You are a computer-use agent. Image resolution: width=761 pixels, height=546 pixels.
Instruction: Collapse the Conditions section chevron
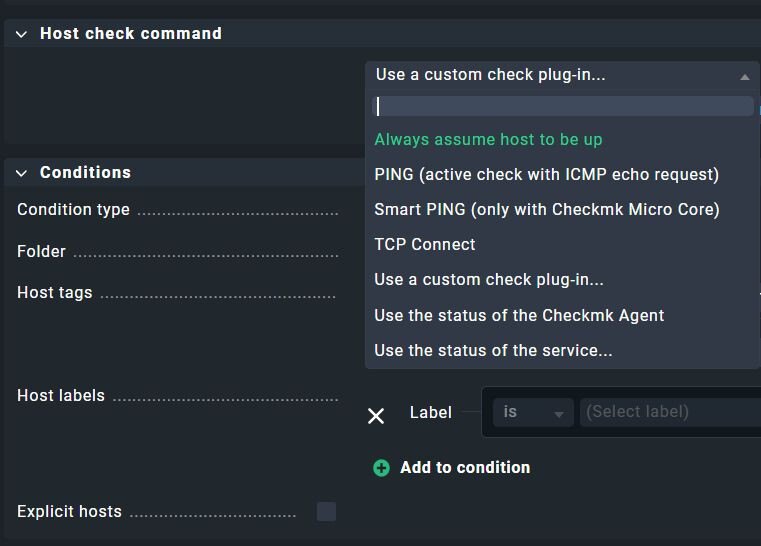(x=22, y=173)
